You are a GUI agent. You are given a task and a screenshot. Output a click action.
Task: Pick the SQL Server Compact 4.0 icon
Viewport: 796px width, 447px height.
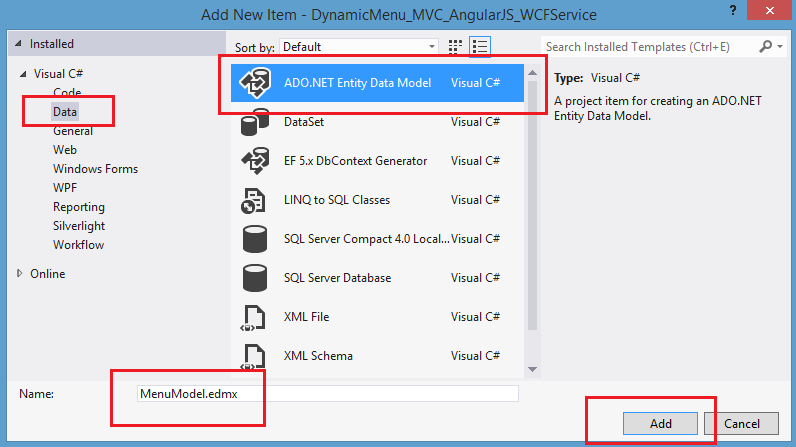[252, 239]
